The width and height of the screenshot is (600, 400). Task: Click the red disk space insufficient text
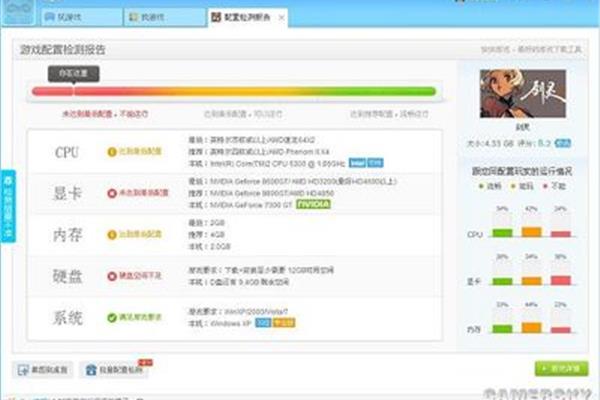pyautogui.click(x=140, y=276)
